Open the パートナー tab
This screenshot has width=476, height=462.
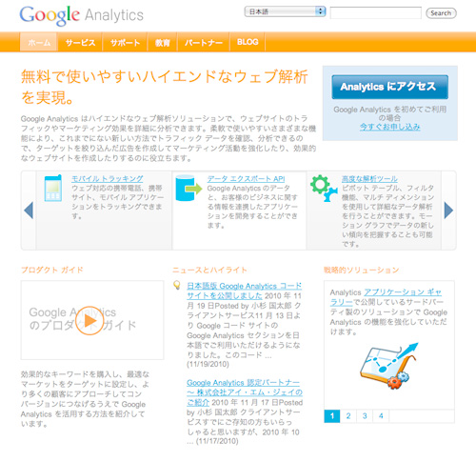204,42
